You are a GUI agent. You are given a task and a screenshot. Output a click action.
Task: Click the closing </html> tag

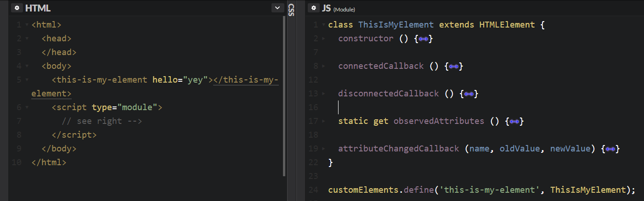click(49, 162)
